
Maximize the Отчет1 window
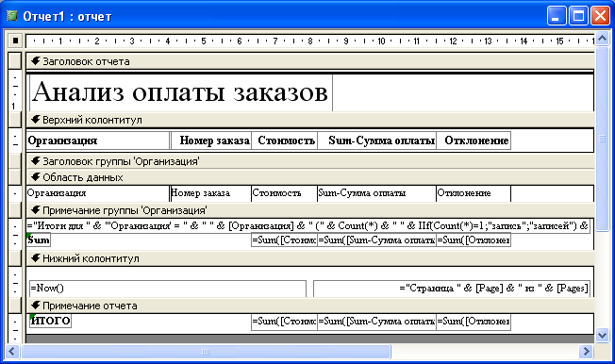578,16
